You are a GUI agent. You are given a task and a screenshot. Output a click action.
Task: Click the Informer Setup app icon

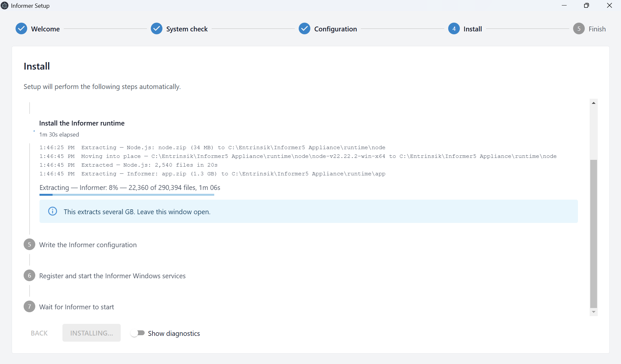pos(5,6)
